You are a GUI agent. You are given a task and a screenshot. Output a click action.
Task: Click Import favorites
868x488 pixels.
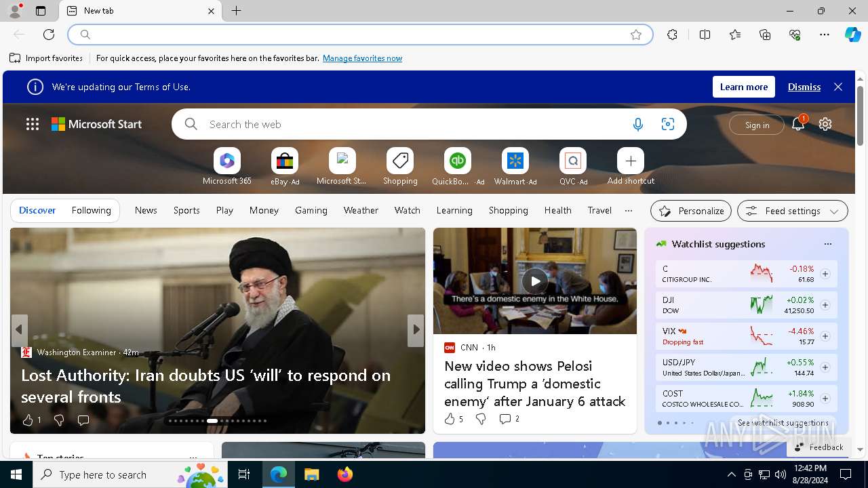pyautogui.click(x=46, y=58)
